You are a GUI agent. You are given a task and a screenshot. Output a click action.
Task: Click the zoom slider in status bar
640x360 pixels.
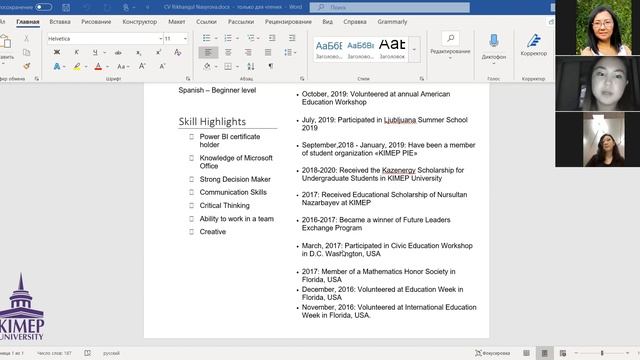click(x=602, y=353)
